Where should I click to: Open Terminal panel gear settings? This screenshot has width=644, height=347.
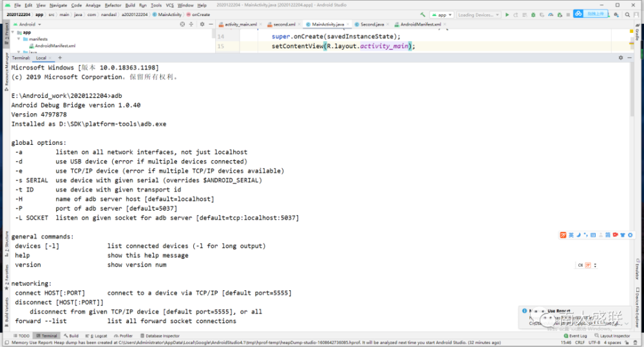click(x=621, y=58)
